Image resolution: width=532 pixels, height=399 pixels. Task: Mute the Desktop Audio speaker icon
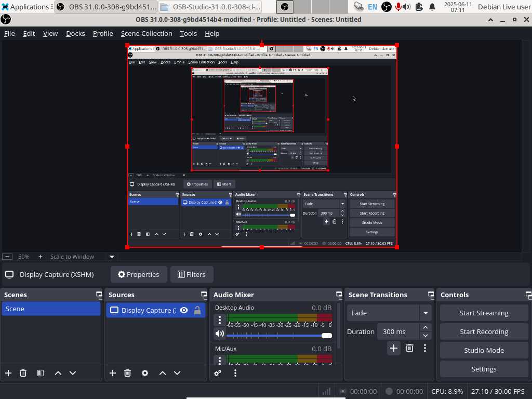(220, 334)
